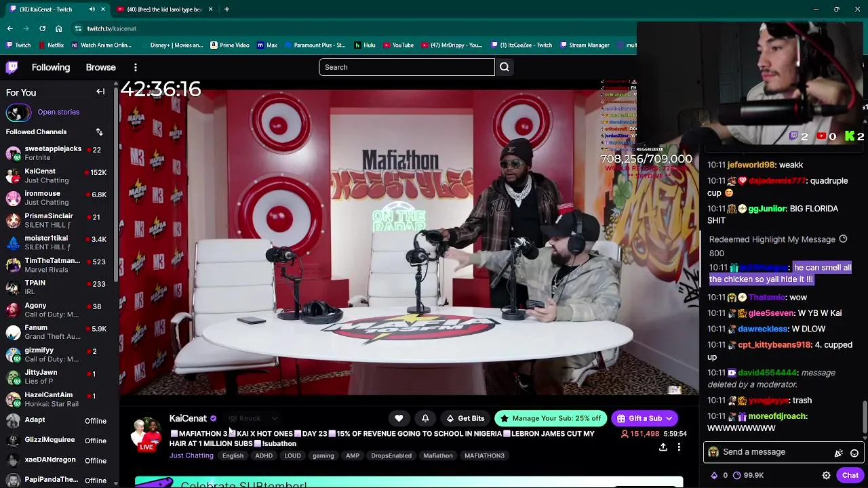Click the LOUD tag

point(292,455)
